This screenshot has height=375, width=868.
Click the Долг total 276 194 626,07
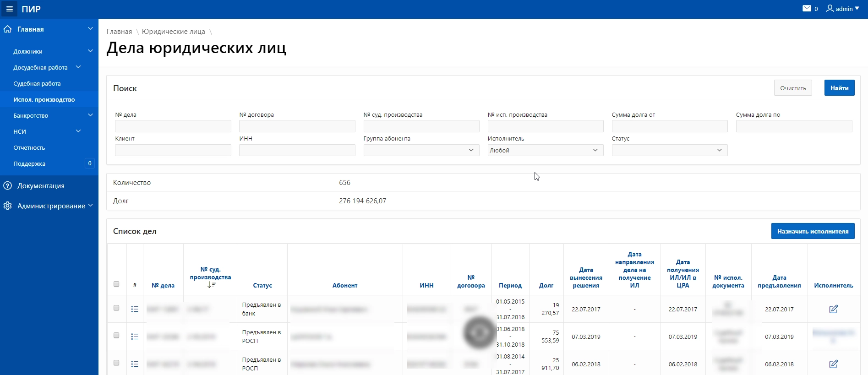[x=362, y=201]
